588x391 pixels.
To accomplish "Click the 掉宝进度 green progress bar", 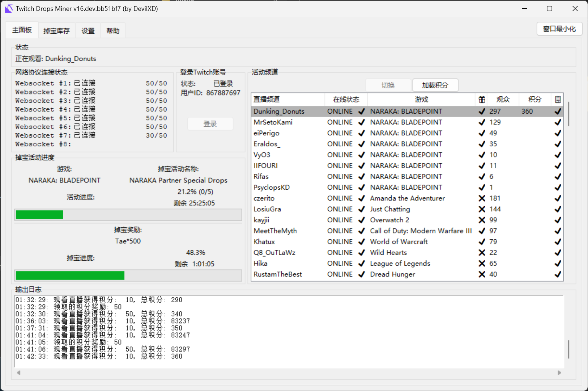I will (x=70, y=276).
